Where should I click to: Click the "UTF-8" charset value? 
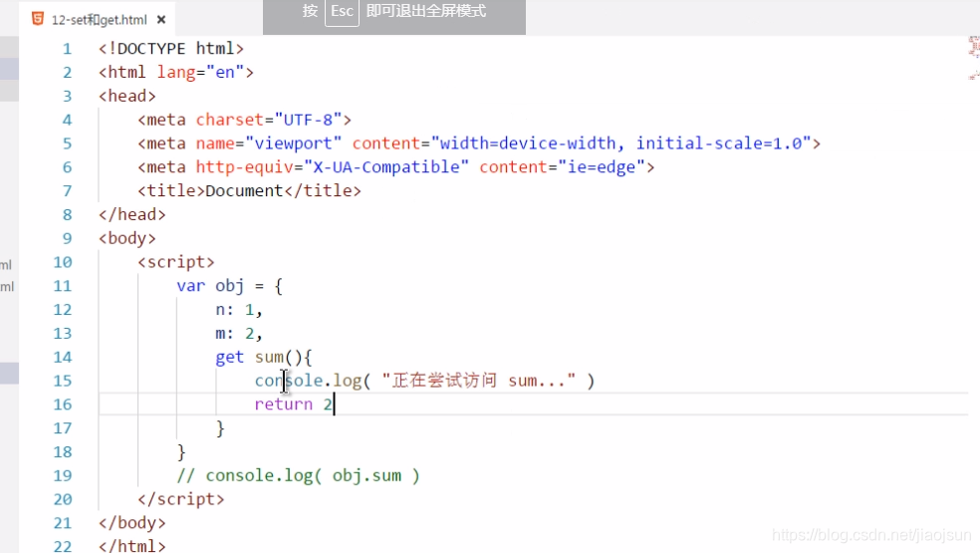click(x=308, y=121)
